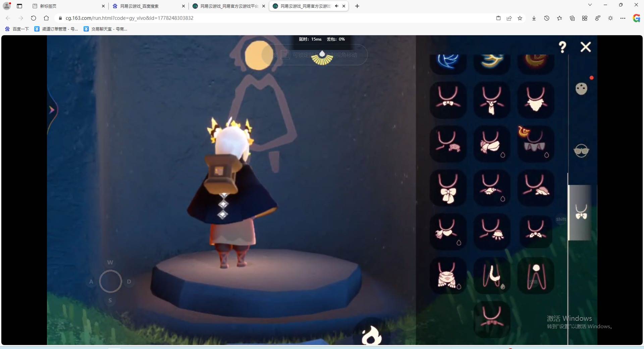The width and height of the screenshot is (644, 349).
Task: Select the white fluffy ruffle necklace
Action: click(536, 100)
